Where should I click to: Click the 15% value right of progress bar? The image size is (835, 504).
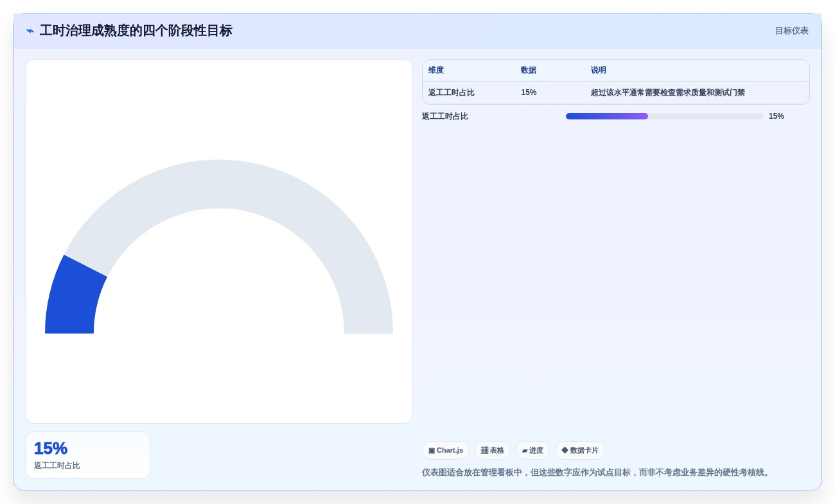coord(777,116)
